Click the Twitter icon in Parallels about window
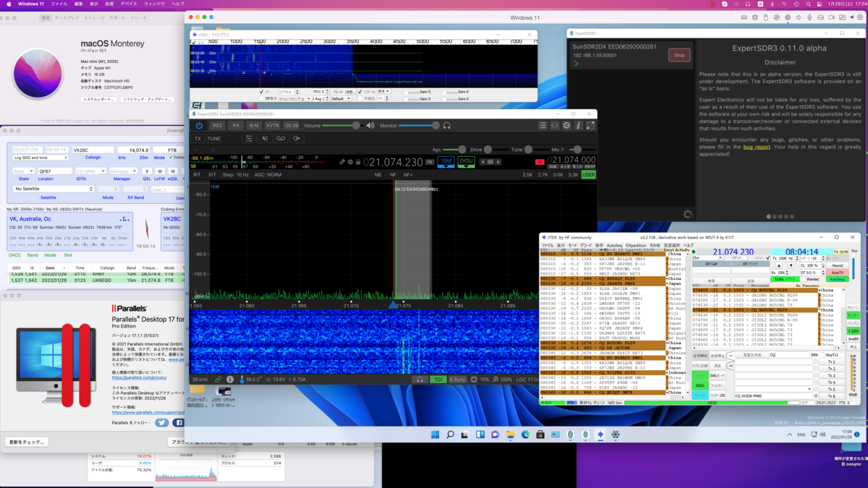868x488 pixels. pos(162,422)
